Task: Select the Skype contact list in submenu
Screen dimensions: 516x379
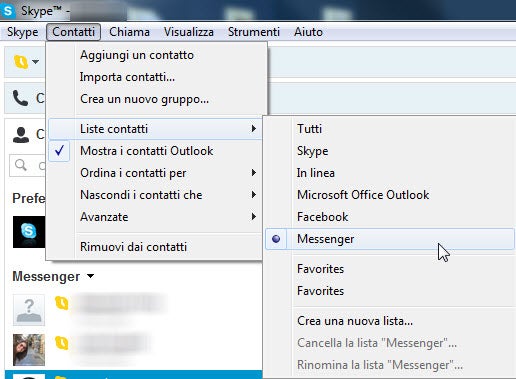Action: tap(390, 151)
